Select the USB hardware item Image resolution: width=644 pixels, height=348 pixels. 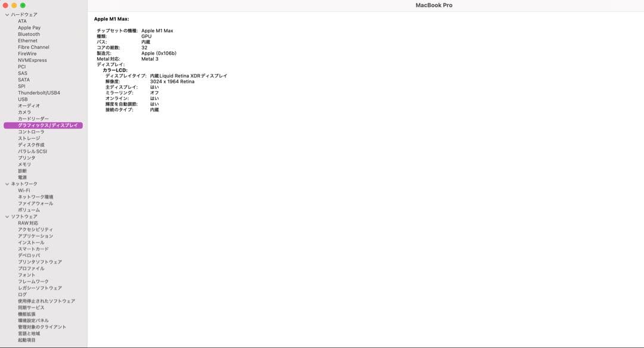[x=23, y=100]
